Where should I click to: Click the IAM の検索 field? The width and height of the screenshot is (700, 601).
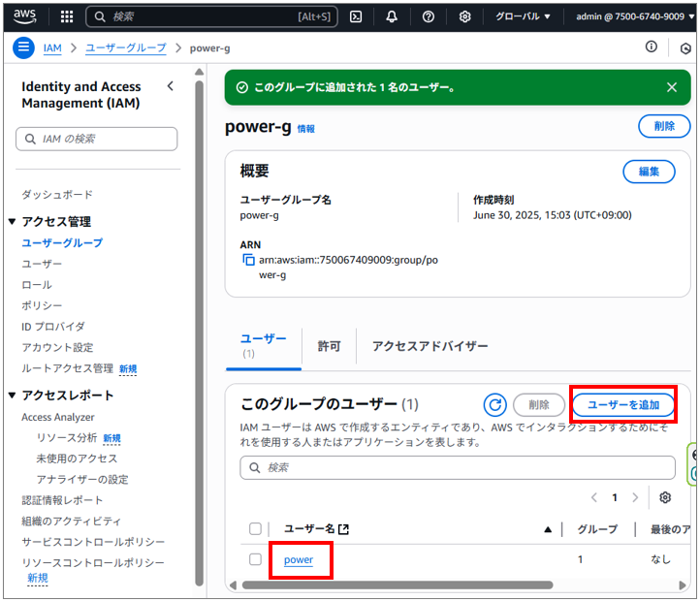(96, 139)
